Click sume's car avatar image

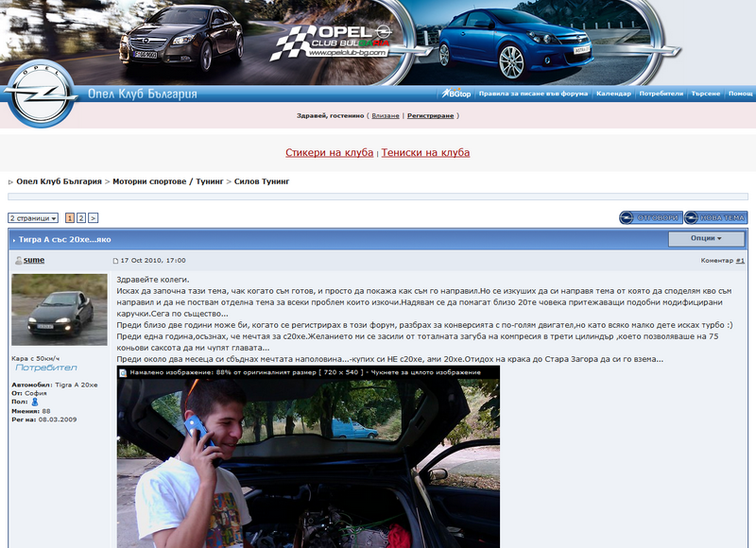60,310
